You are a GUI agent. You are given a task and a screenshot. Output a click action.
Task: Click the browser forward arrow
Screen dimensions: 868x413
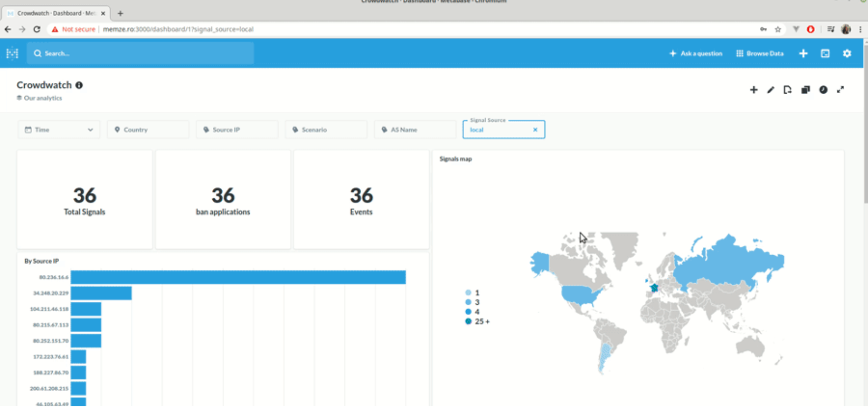point(22,30)
